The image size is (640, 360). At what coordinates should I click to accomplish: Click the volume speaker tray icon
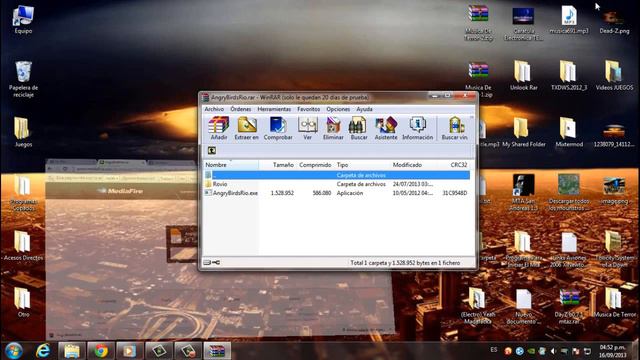tap(553, 351)
